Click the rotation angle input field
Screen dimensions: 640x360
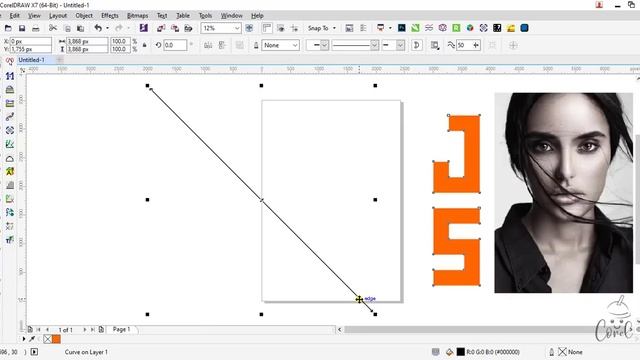click(175, 45)
